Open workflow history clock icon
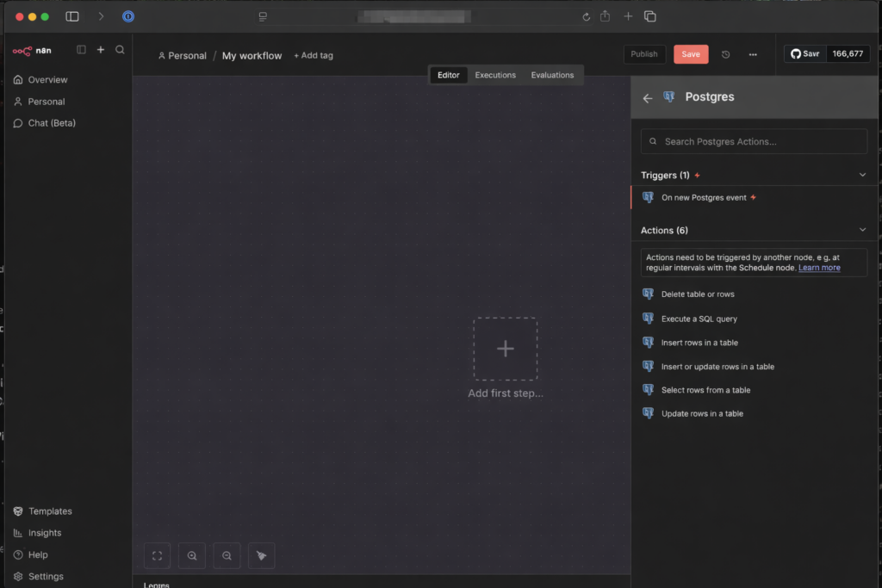 click(x=725, y=54)
